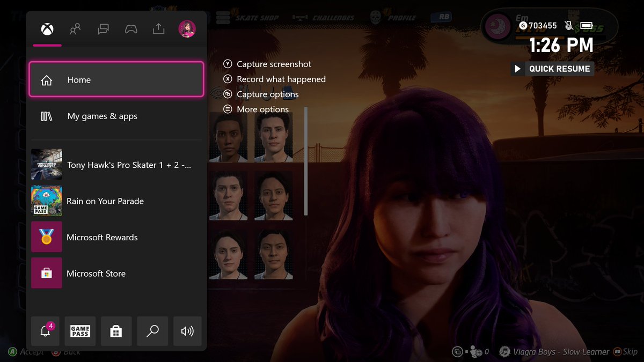The height and width of the screenshot is (362, 644).
Task: Click the Gamerscore G icon
Action: [x=523, y=25]
